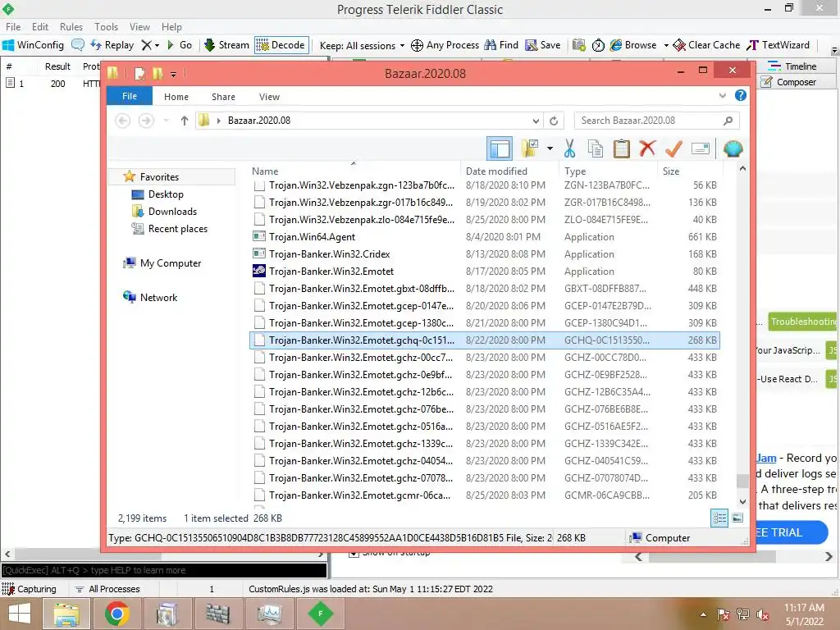Click the comment speech bubble icon in Fiddler
This screenshot has height=630, width=840.
coord(78,46)
